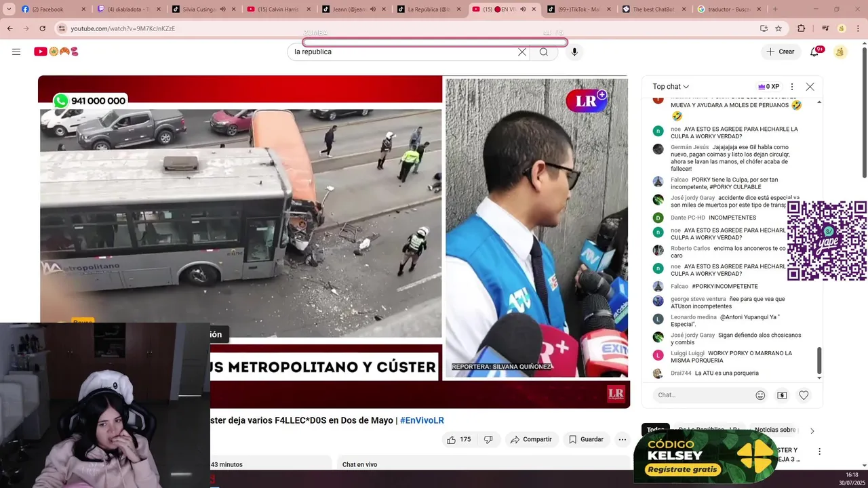Open live chat options three-dot menu
868x488 pixels.
click(x=791, y=87)
